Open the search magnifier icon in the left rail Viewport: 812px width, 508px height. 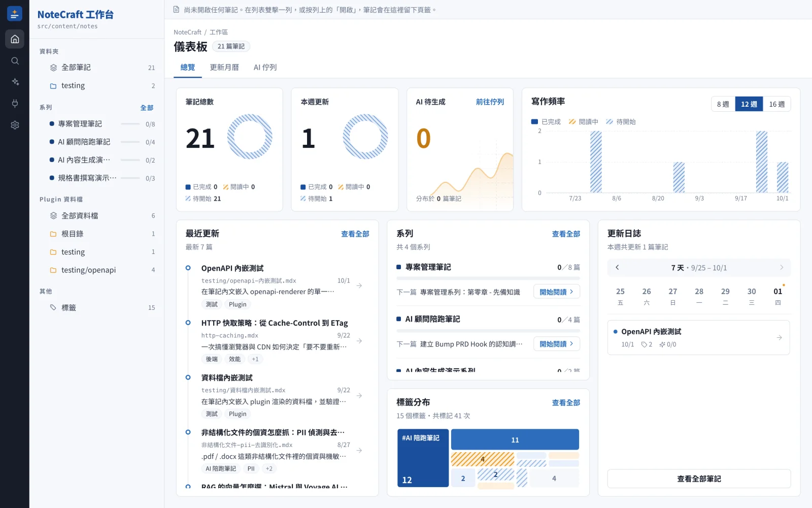15,61
